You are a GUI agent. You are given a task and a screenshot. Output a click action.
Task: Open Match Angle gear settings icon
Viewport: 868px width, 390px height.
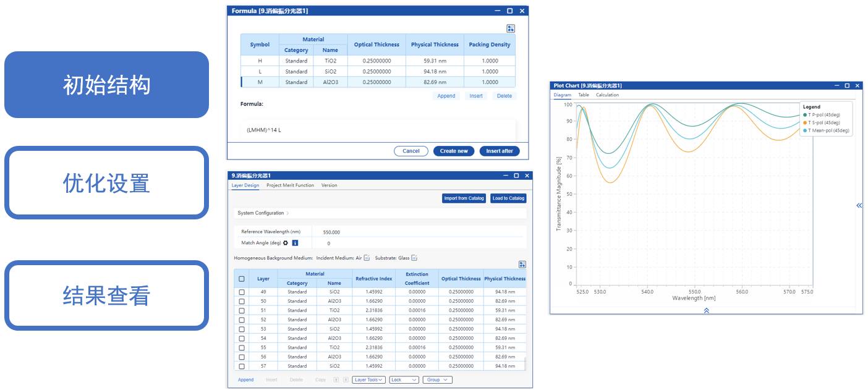click(286, 243)
